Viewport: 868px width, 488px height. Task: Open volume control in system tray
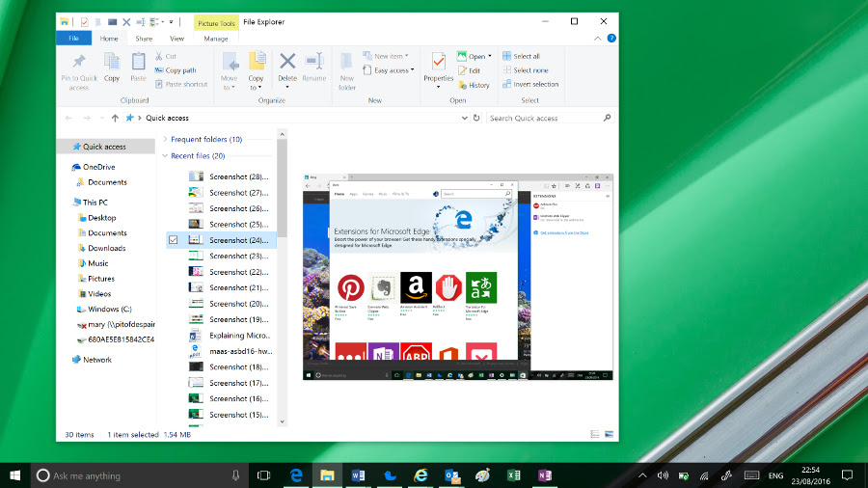click(663, 475)
